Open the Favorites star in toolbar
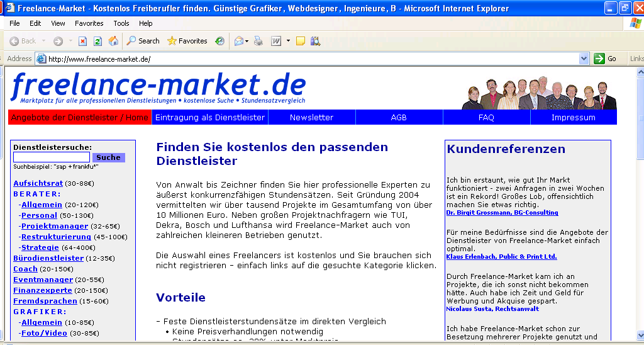This screenshot has height=345, width=644. pos(187,41)
